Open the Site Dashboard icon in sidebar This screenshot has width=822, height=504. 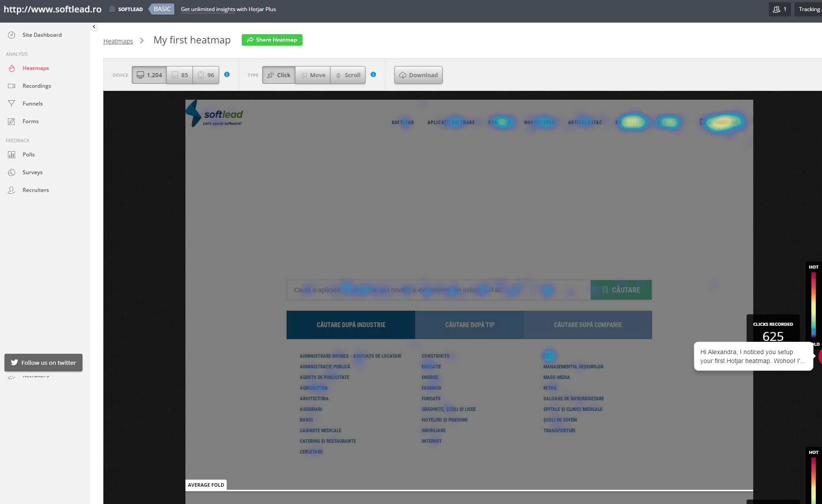click(12, 35)
